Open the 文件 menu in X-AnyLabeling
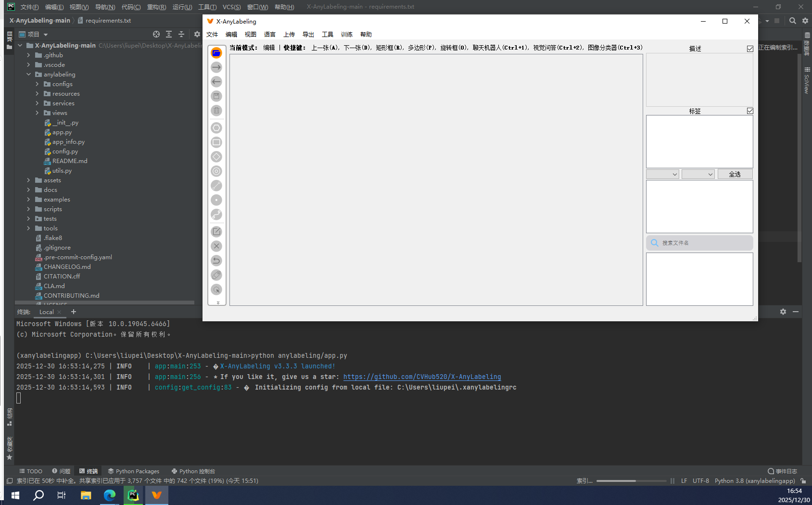The width and height of the screenshot is (812, 505). click(x=212, y=35)
